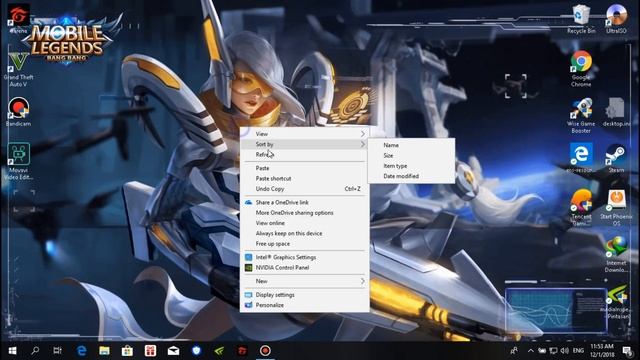Sort desktop icons by Size
This screenshot has width=640, height=360.
pyautogui.click(x=411, y=156)
